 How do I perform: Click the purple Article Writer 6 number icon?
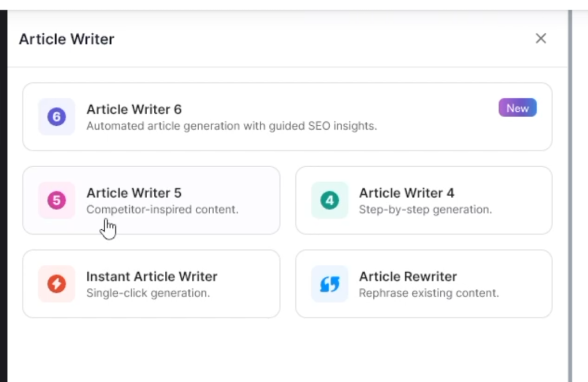56,116
